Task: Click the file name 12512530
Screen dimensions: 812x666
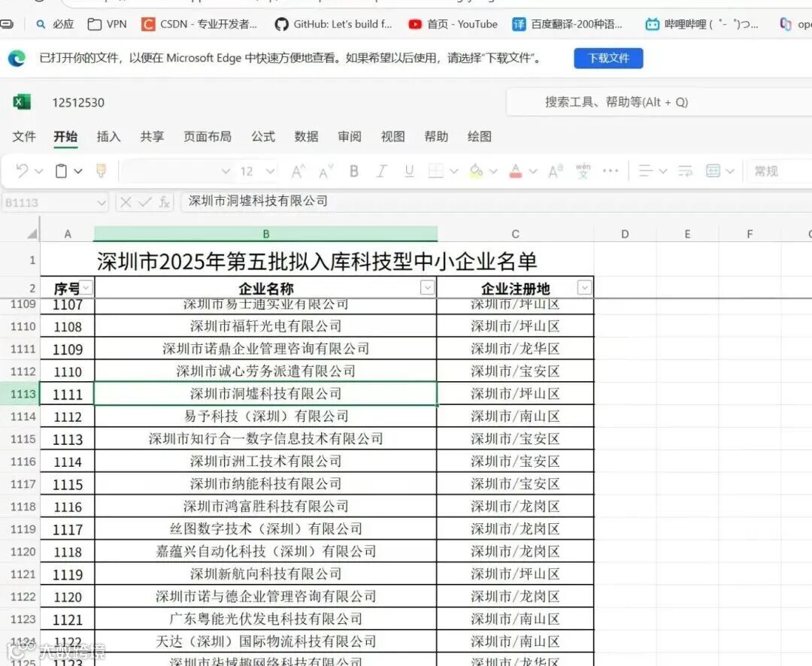Action: (78, 102)
